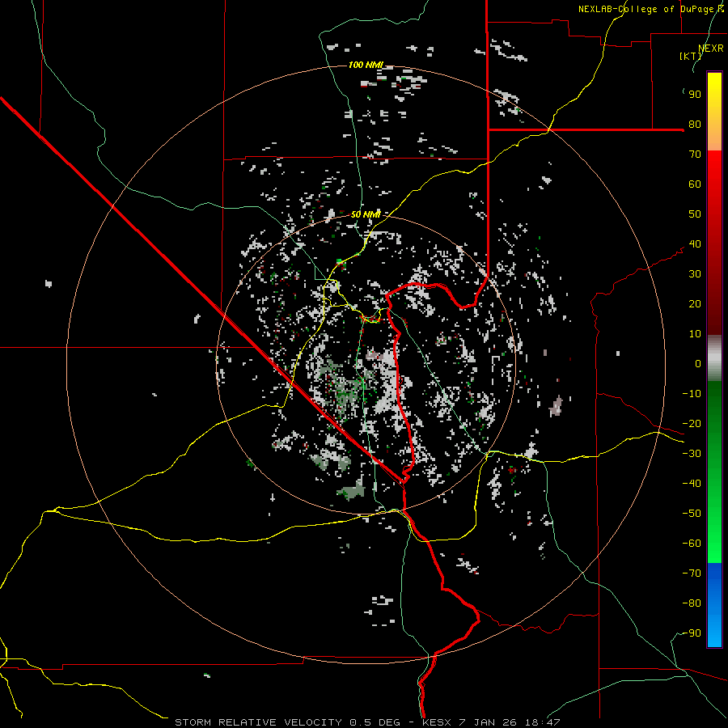Click the 30 value on velocity scale
728x728 pixels.
click(695, 274)
